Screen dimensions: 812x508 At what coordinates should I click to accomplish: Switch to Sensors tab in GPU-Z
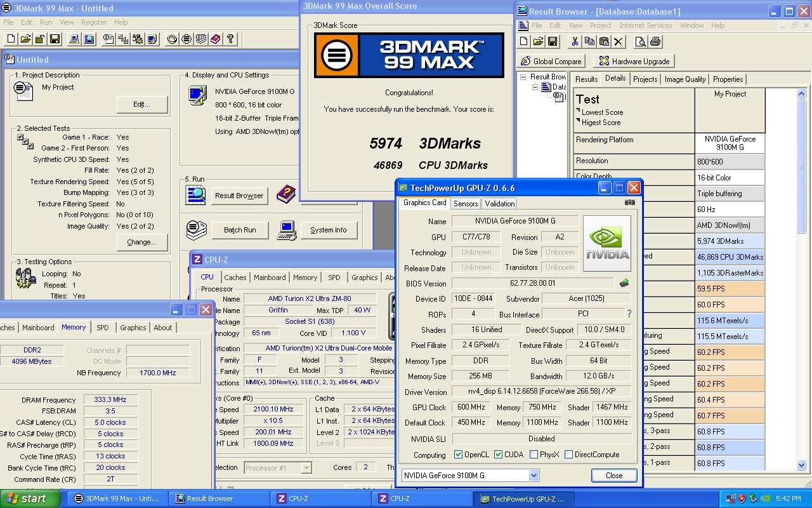tap(466, 203)
